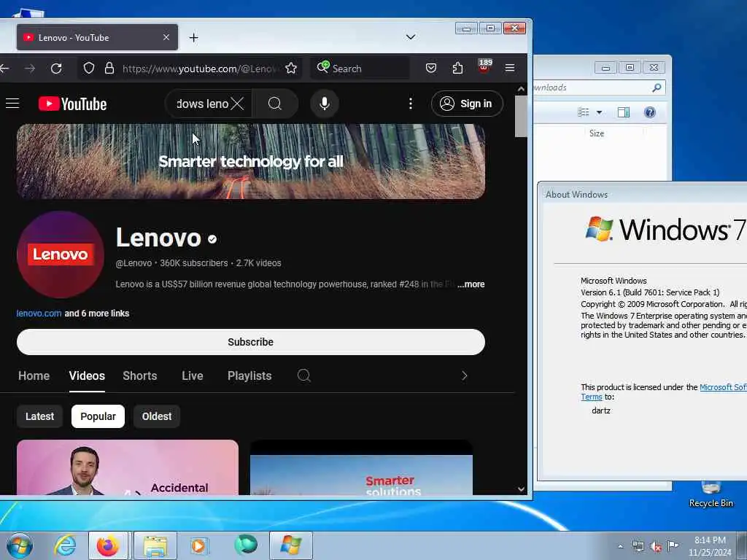Screen dimensions: 747x560
Task: Open the YouTube hamburger guide menu
Action: pos(12,104)
